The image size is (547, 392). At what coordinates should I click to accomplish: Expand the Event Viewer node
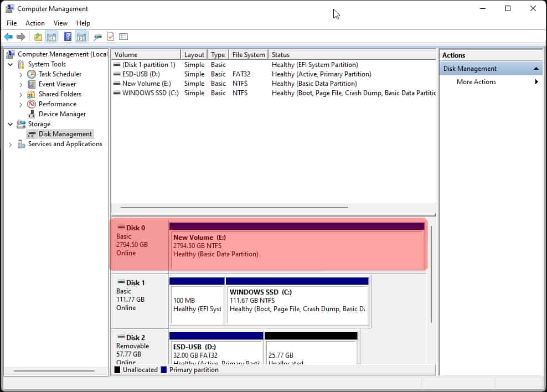tap(21, 84)
